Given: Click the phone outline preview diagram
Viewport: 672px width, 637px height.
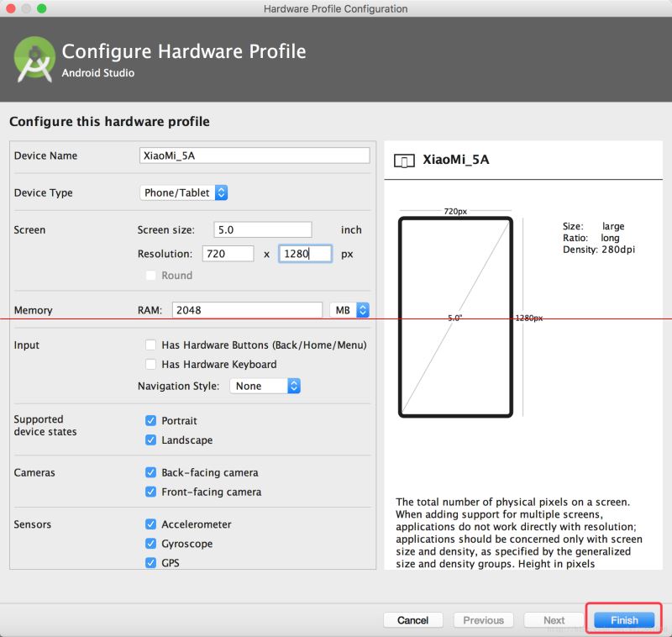Looking at the screenshot, I should [455, 317].
